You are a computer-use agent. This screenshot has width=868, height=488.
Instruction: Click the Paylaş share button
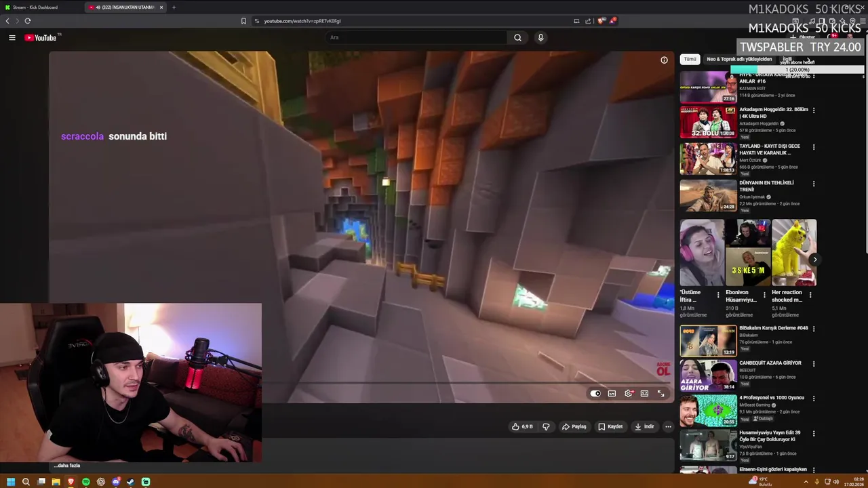(x=574, y=426)
